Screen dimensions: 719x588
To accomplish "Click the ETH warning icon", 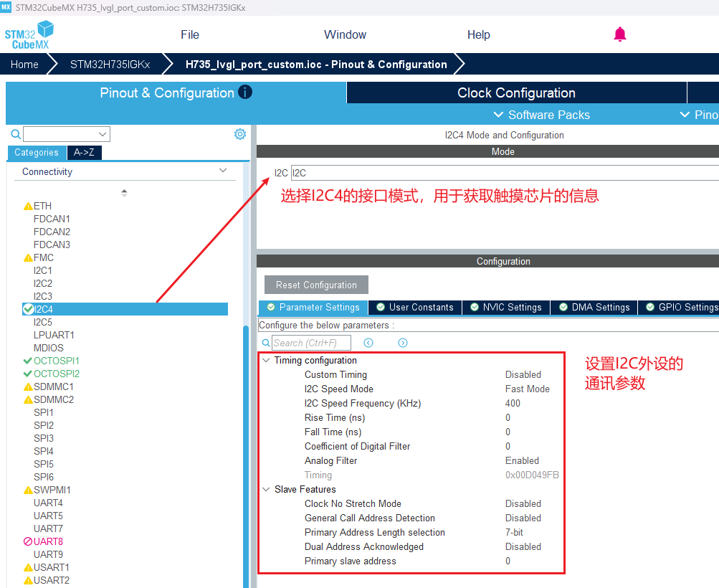I will coord(28,207).
